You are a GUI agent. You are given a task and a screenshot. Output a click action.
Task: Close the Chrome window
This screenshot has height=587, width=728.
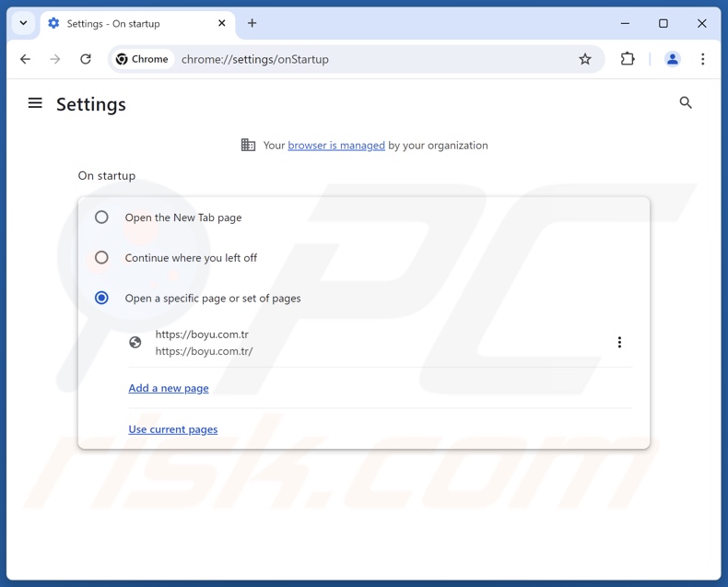702,23
